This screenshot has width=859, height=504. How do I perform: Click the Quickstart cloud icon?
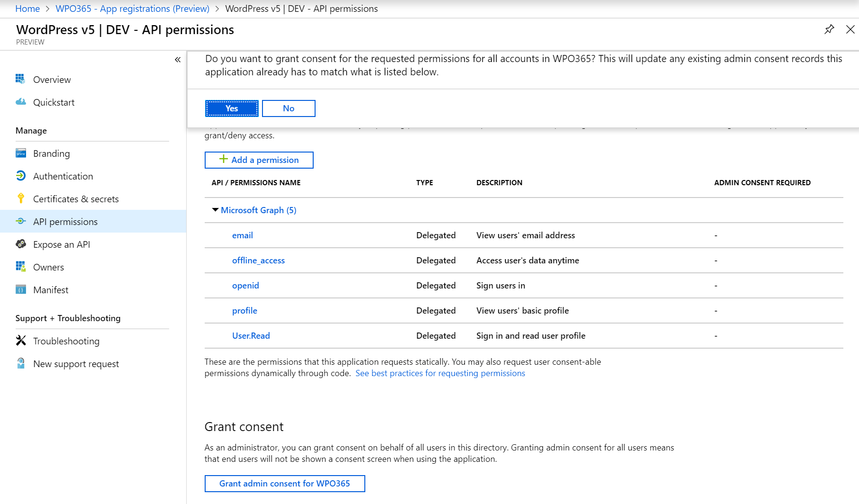(x=20, y=102)
